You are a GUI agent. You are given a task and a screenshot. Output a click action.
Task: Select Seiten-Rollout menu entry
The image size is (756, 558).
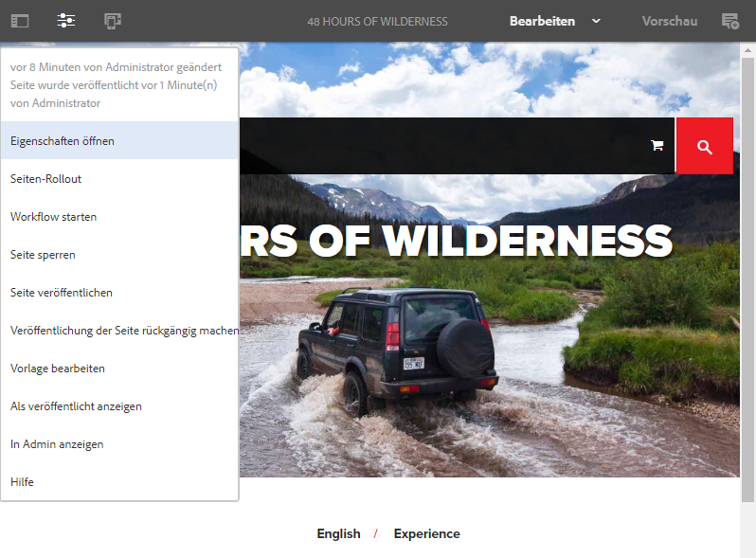(119, 179)
